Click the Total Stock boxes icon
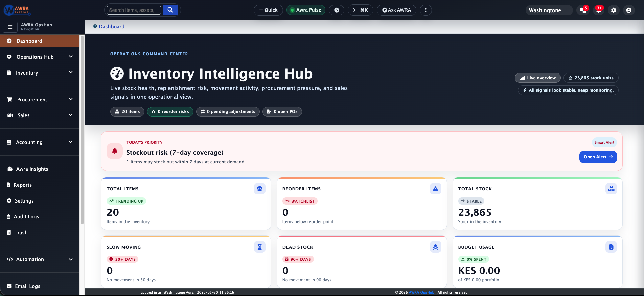Viewport: 644px width, 296px height. [x=611, y=189]
